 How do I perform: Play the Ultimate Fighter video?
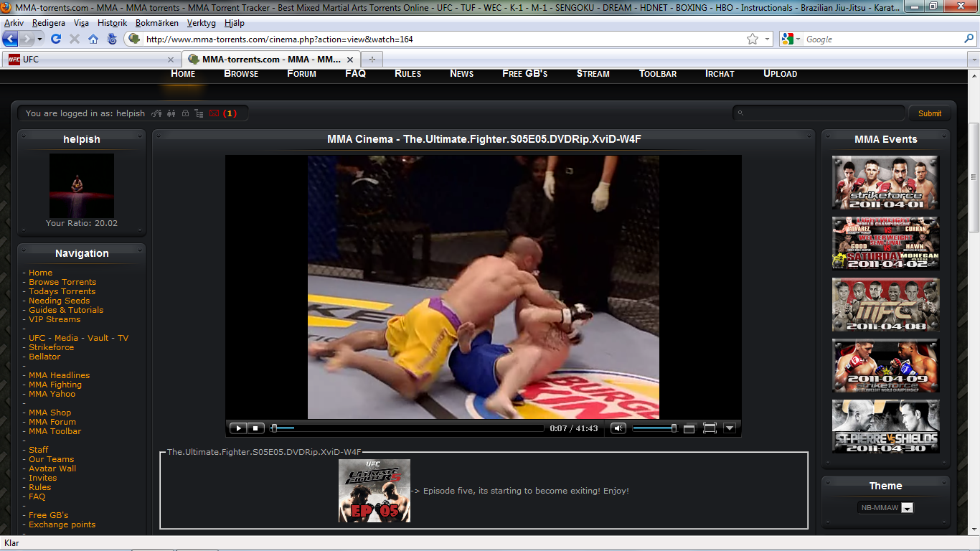click(237, 428)
